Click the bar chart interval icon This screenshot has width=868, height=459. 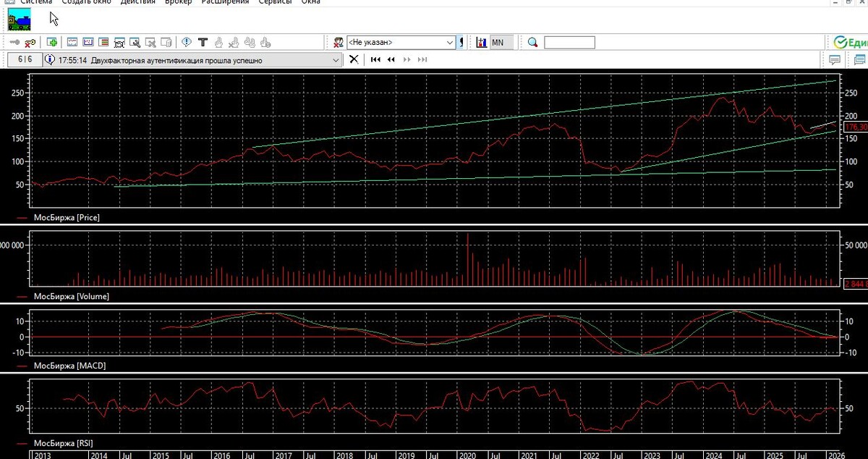point(482,43)
